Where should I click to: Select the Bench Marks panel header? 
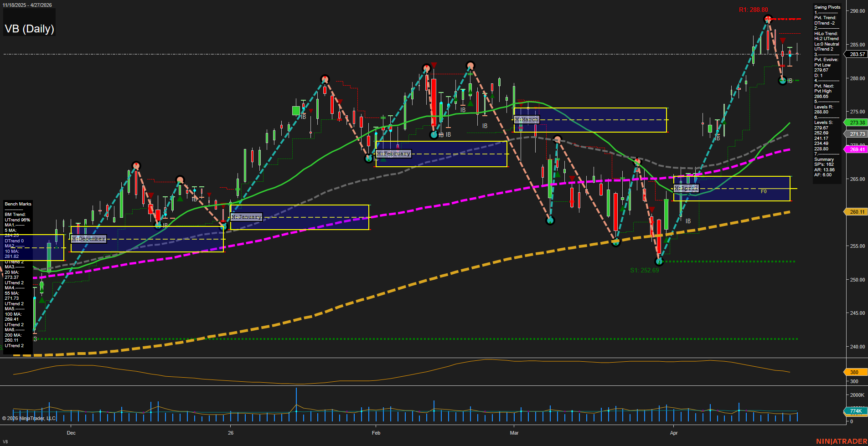click(18, 204)
